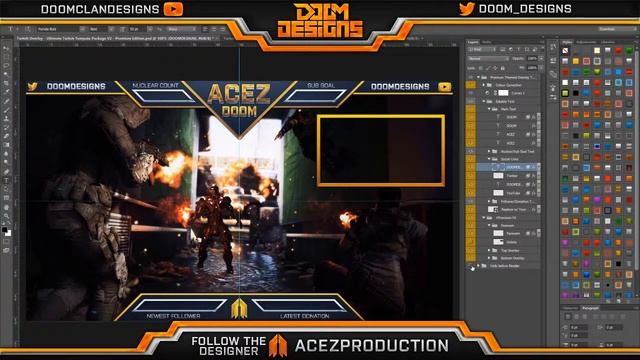This screenshot has width=640, height=360.
Task: Toggle text orientation in options bar
Action: coord(28,29)
